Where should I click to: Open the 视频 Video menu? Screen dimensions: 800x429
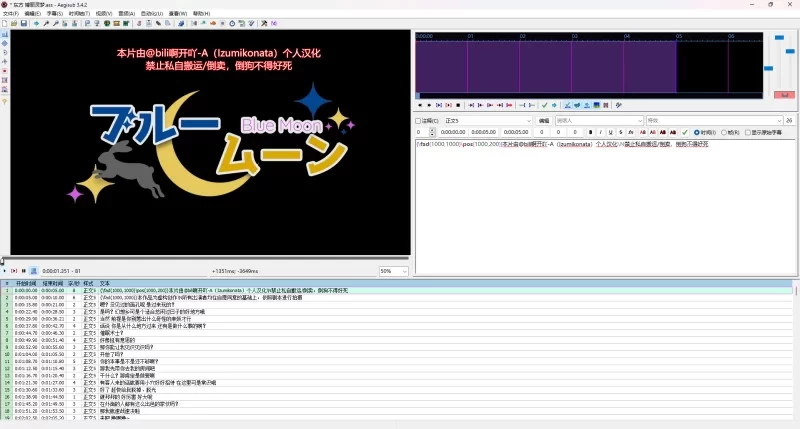(104, 13)
